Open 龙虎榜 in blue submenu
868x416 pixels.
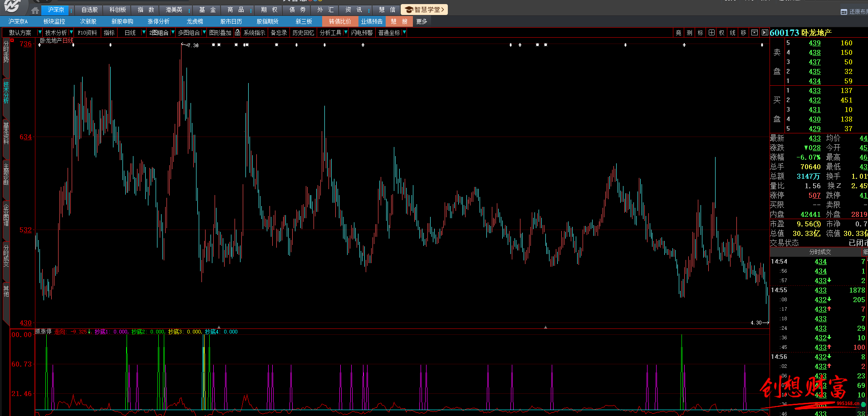tap(195, 21)
